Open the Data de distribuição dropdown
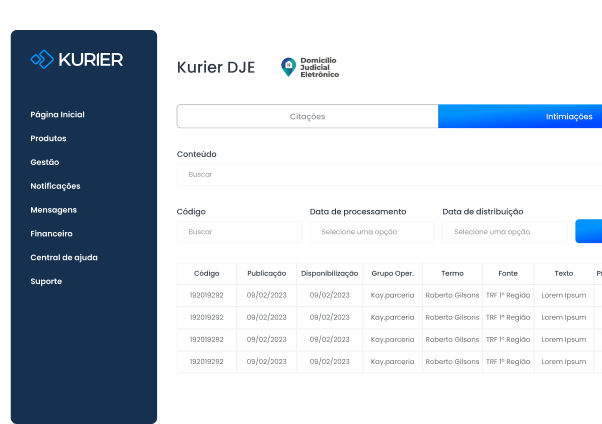The image size is (602, 424). point(505,232)
